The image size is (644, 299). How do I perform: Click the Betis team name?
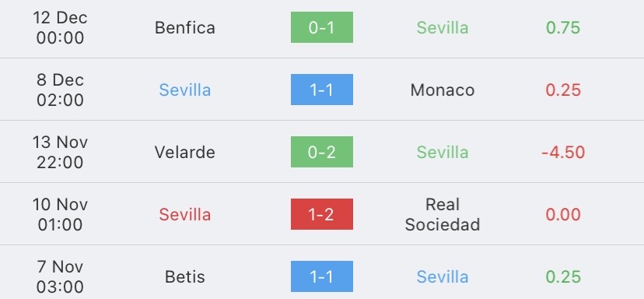tap(185, 276)
